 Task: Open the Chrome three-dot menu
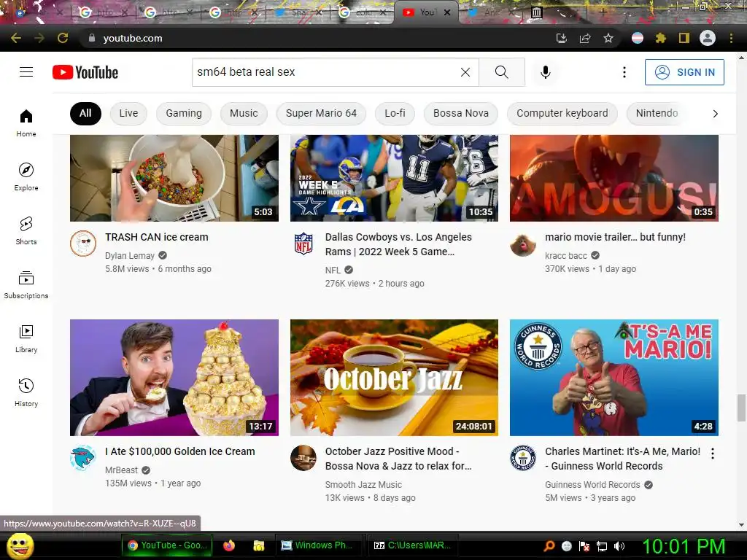point(731,38)
